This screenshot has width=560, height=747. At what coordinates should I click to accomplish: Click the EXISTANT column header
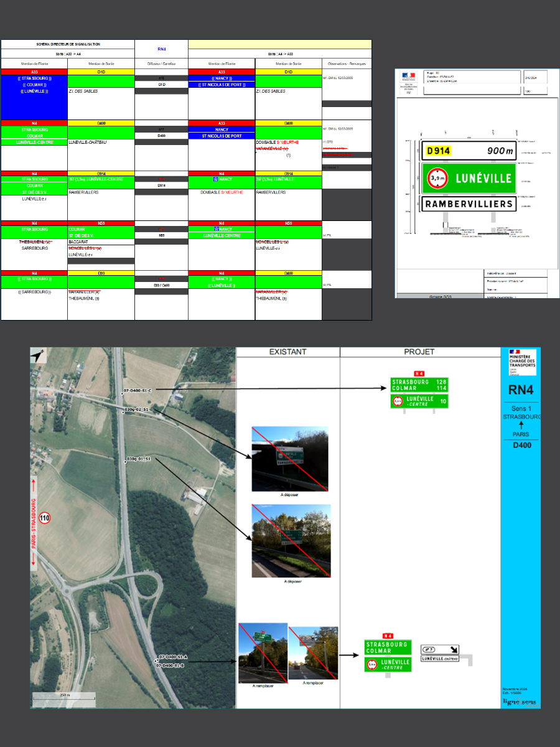[x=287, y=352]
